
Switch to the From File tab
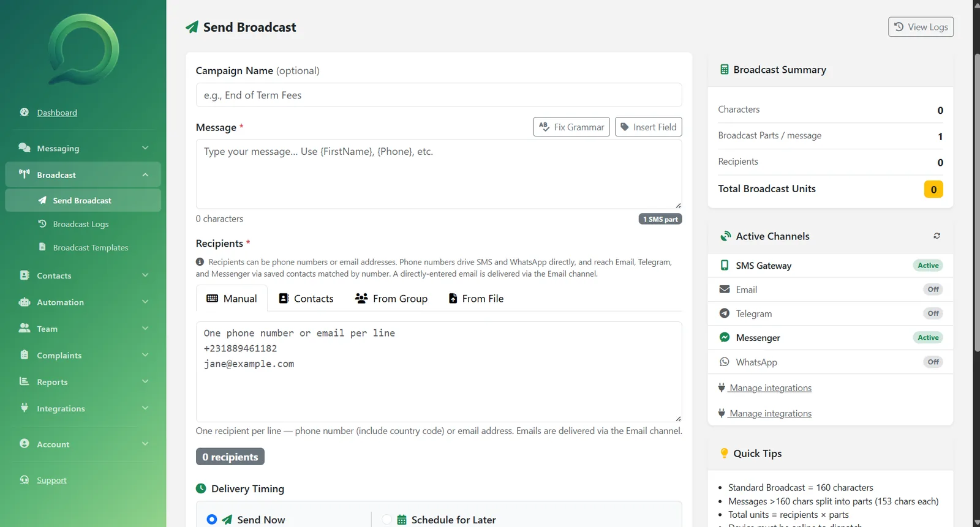476,298
